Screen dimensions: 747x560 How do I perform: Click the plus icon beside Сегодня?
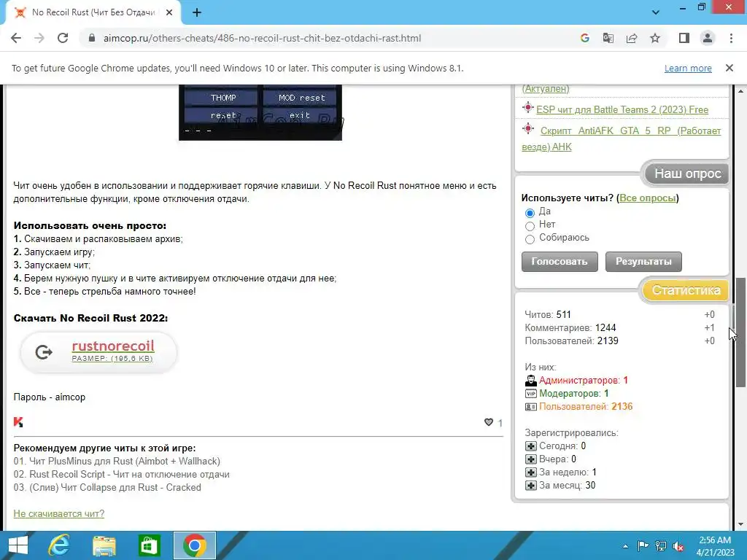[531, 446]
